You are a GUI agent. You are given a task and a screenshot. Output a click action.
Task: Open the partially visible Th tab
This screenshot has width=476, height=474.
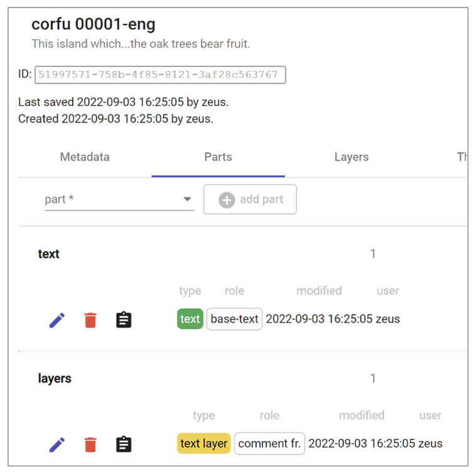click(462, 157)
